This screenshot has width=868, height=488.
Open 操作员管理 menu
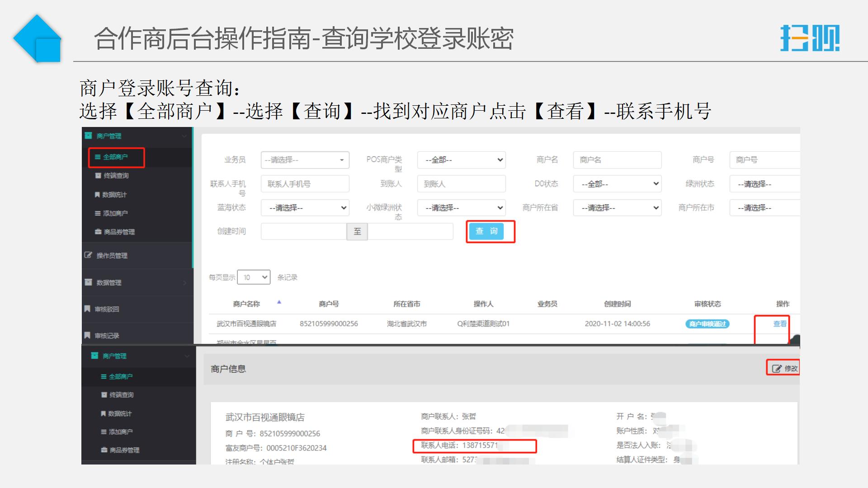[112, 256]
